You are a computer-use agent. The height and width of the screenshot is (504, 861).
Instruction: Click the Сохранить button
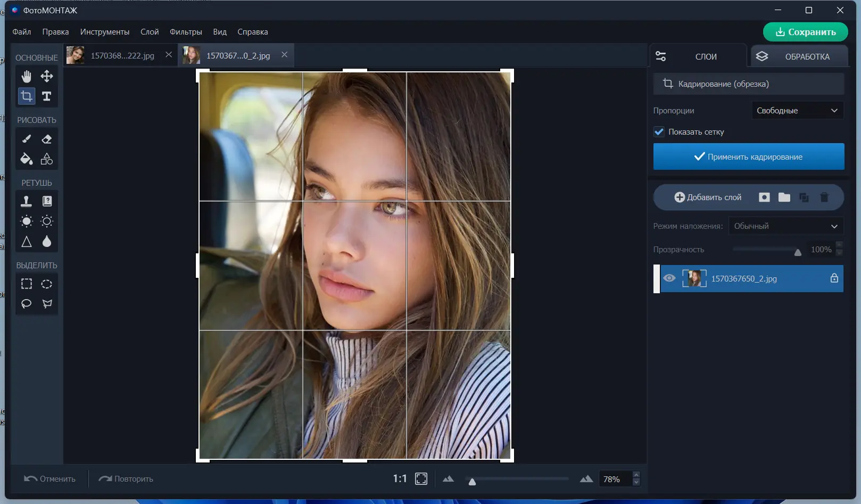tap(806, 32)
